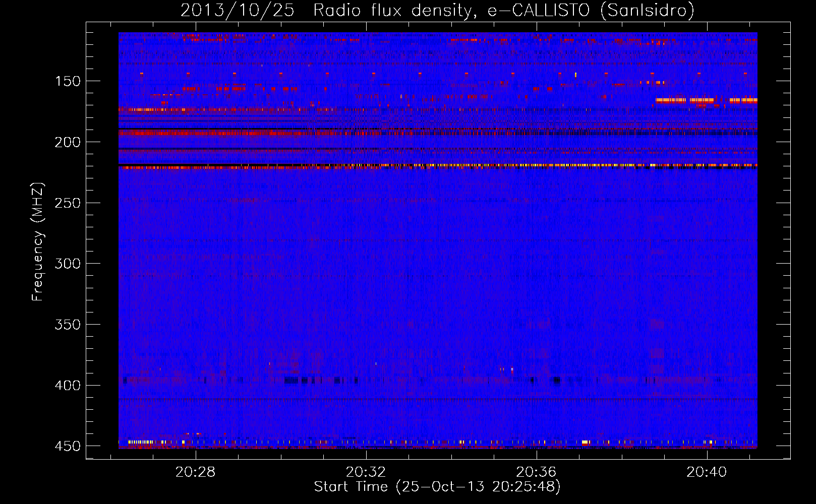Click the 300 frequency tick label
Viewport: 816px width, 504px height.
[68, 264]
